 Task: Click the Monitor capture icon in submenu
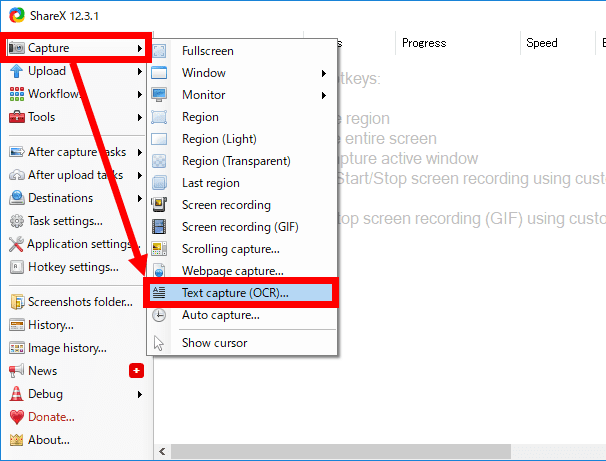coord(159,95)
